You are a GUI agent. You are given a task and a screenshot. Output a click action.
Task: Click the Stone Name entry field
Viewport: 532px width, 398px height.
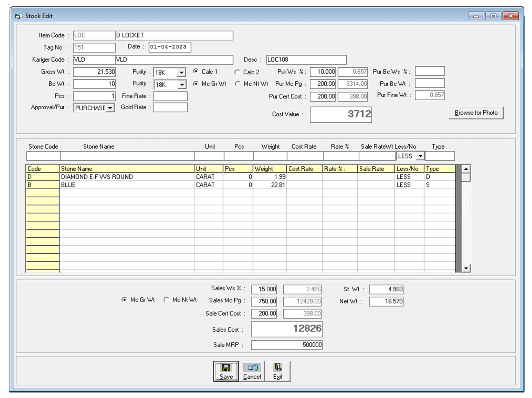tap(127, 156)
